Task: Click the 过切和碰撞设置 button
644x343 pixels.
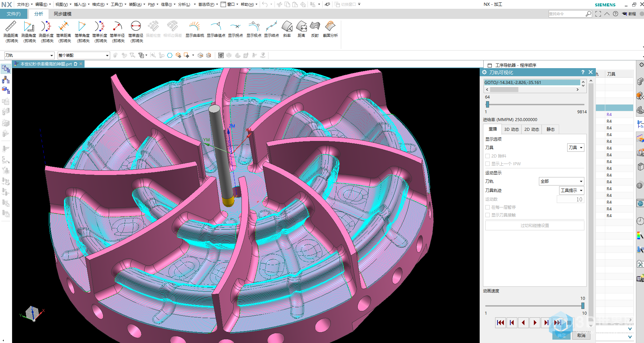Action: click(x=535, y=225)
